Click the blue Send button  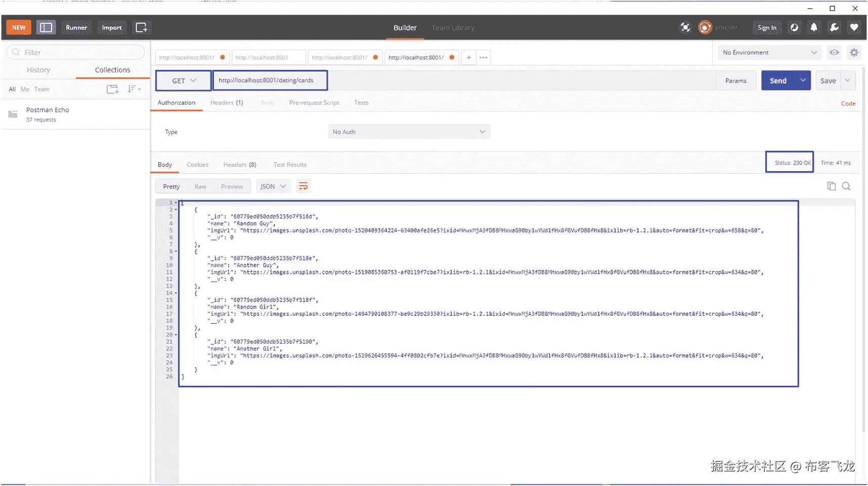pos(778,80)
